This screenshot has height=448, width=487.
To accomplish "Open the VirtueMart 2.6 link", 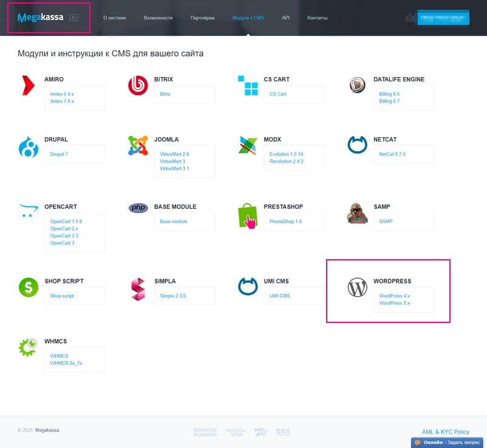I will coord(174,154).
